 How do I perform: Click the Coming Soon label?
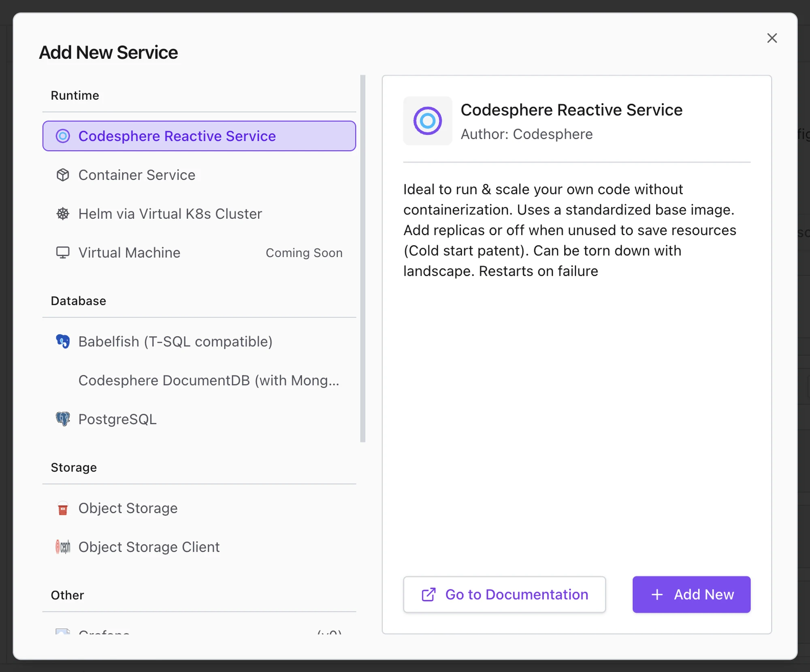(304, 253)
